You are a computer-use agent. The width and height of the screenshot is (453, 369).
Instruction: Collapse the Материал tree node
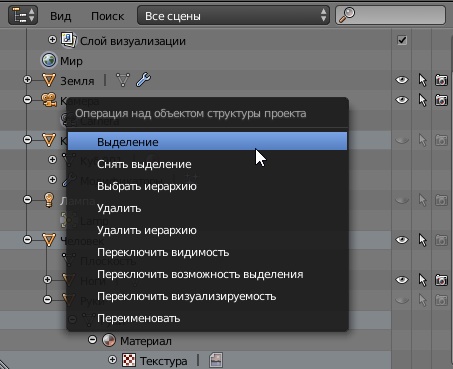tap(92, 340)
